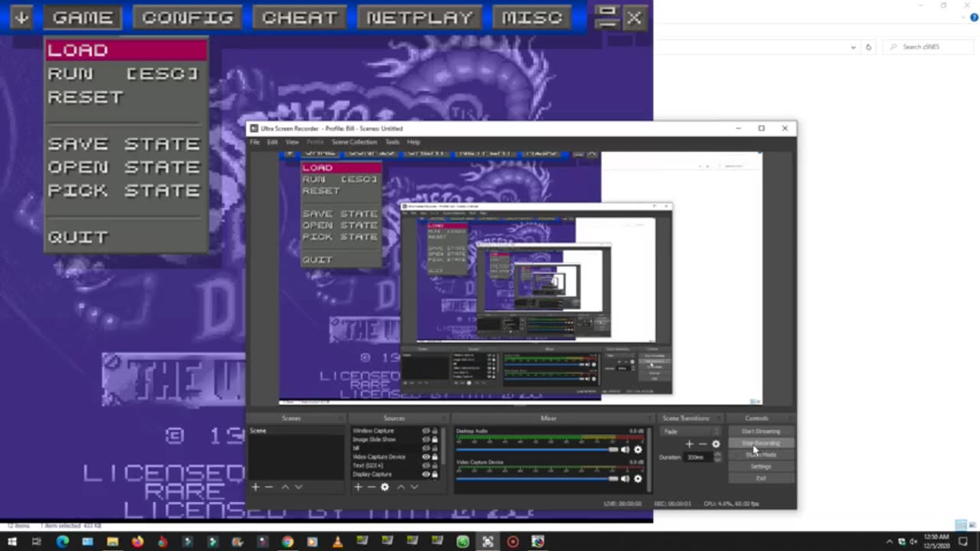Screen dimensions: 980x551
Task: Mute Desktop Audio speaker icon
Action: click(626, 449)
